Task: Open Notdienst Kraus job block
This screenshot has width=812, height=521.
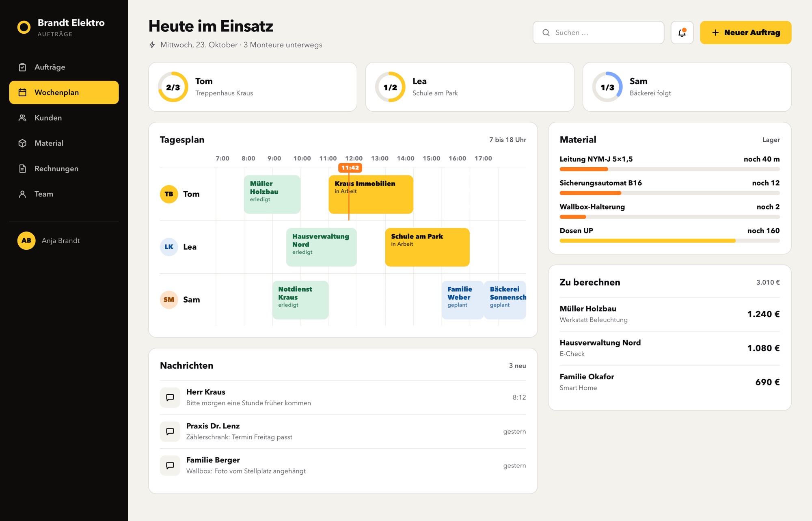Action: tap(300, 300)
